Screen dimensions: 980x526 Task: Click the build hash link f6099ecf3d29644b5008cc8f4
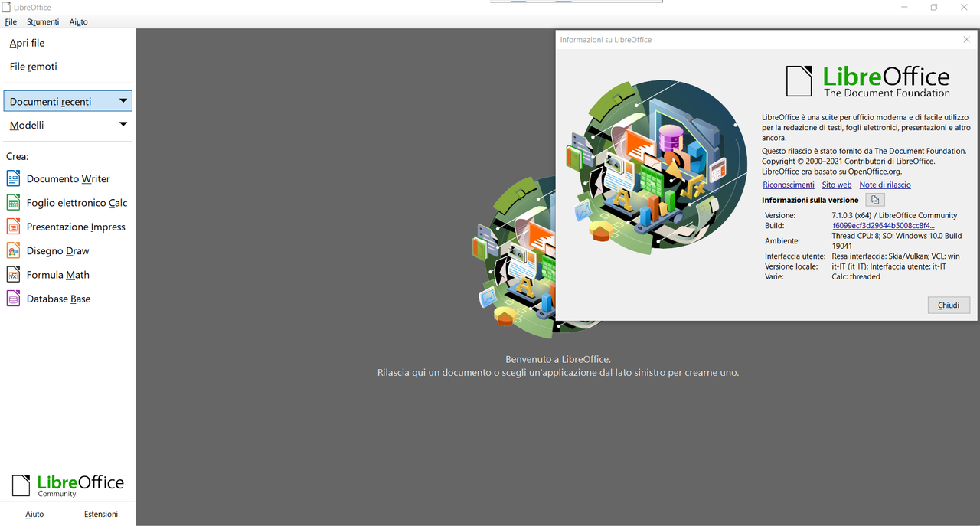pyautogui.click(x=884, y=226)
